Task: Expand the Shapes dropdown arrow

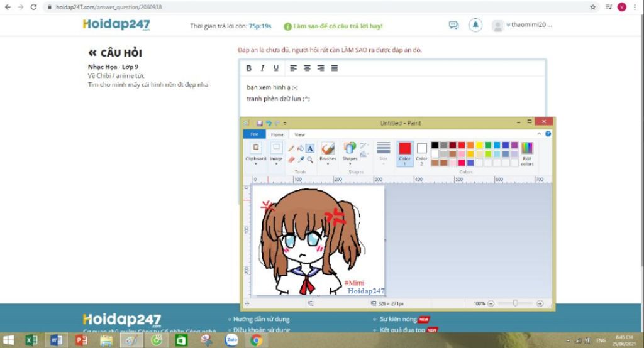Action: tap(350, 164)
